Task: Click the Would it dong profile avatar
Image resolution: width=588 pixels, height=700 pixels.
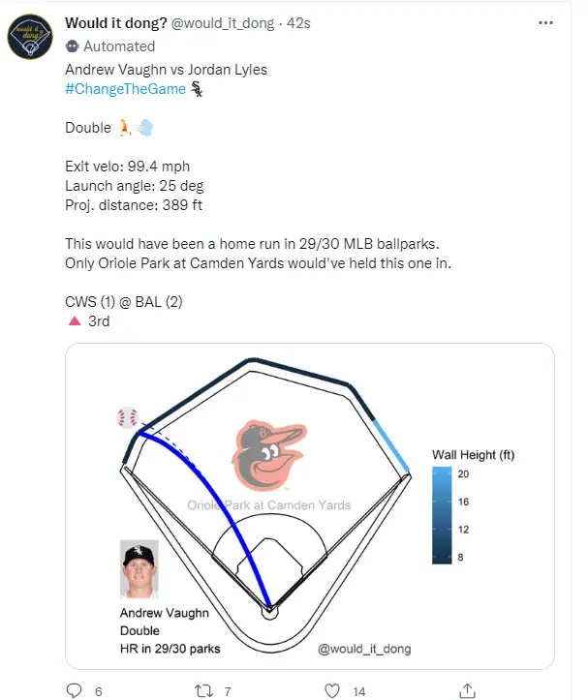Action: tap(32, 39)
